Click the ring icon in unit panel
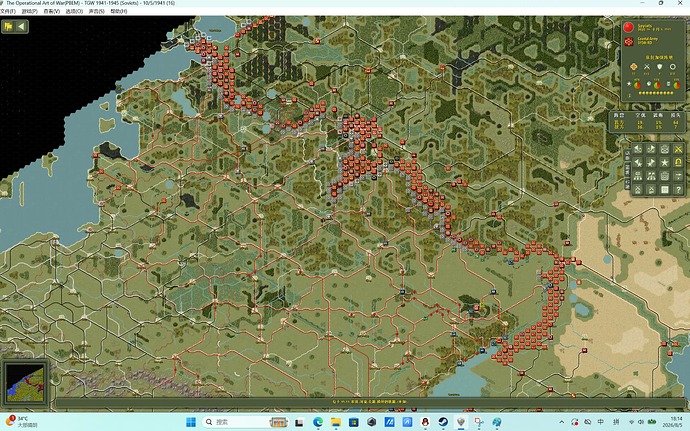This screenshot has height=431, width=690. [672, 67]
